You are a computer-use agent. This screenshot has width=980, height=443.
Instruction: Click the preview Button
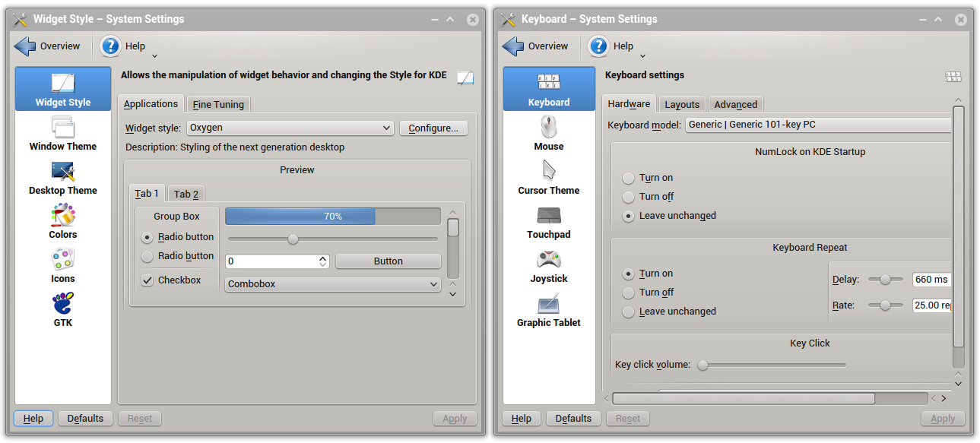click(388, 261)
